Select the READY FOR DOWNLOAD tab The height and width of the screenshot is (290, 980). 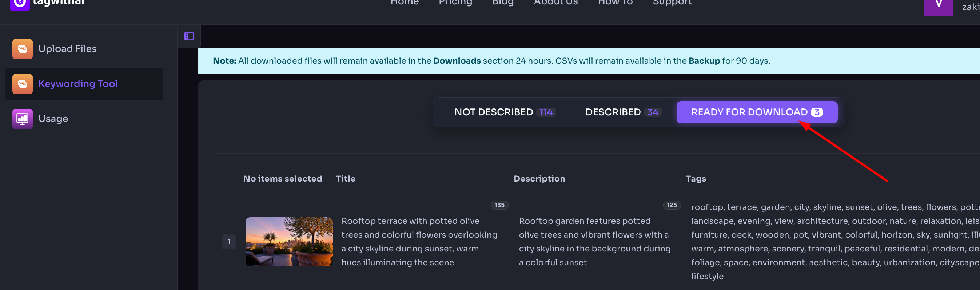click(x=756, y=112)
